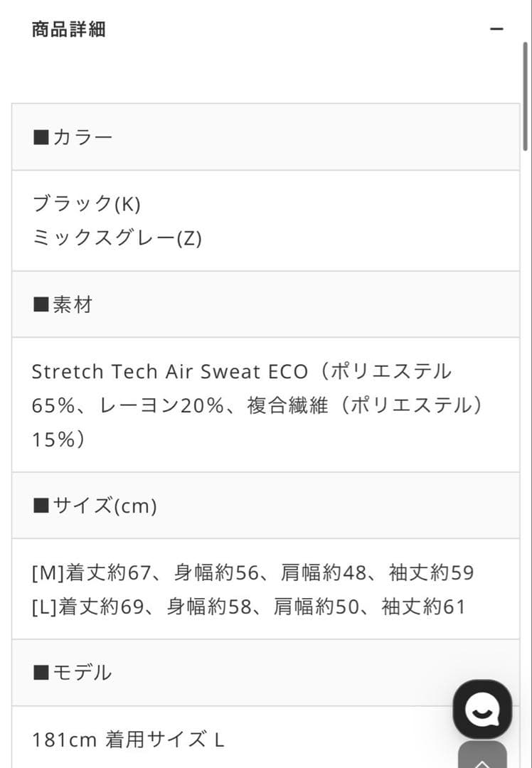Open the chat support bubble
532x768 pixels.
click(x=482, y=709)
